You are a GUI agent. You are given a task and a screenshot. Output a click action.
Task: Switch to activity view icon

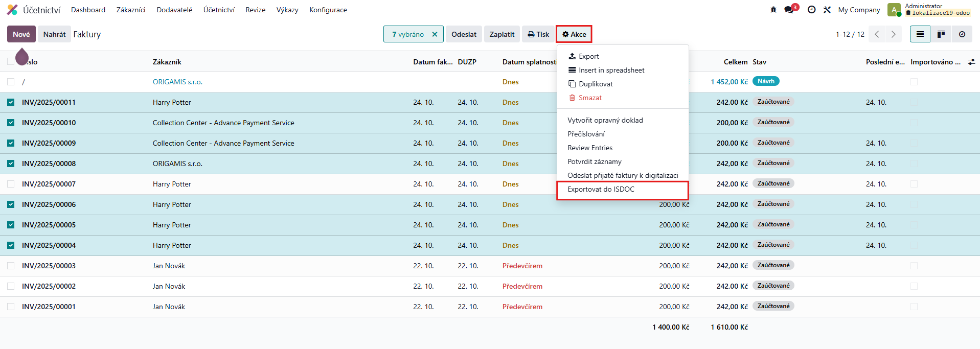(962, 34)
